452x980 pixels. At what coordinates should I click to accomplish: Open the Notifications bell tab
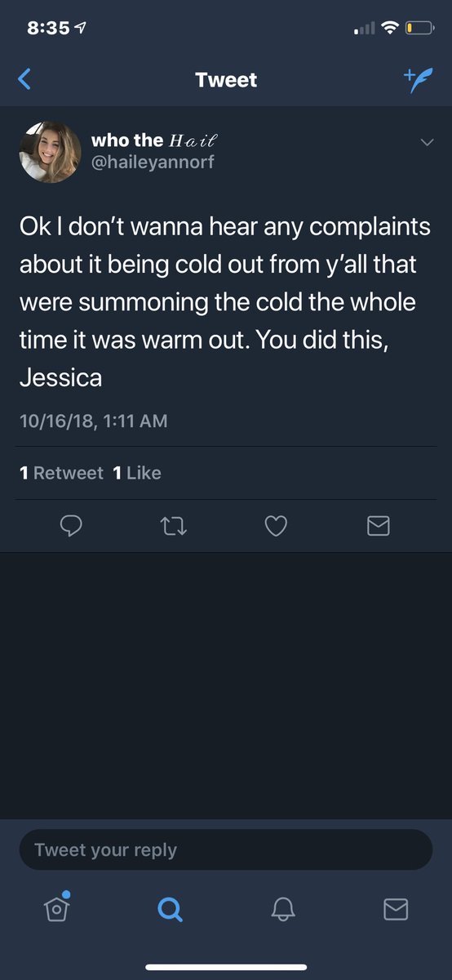coord(282,909)
